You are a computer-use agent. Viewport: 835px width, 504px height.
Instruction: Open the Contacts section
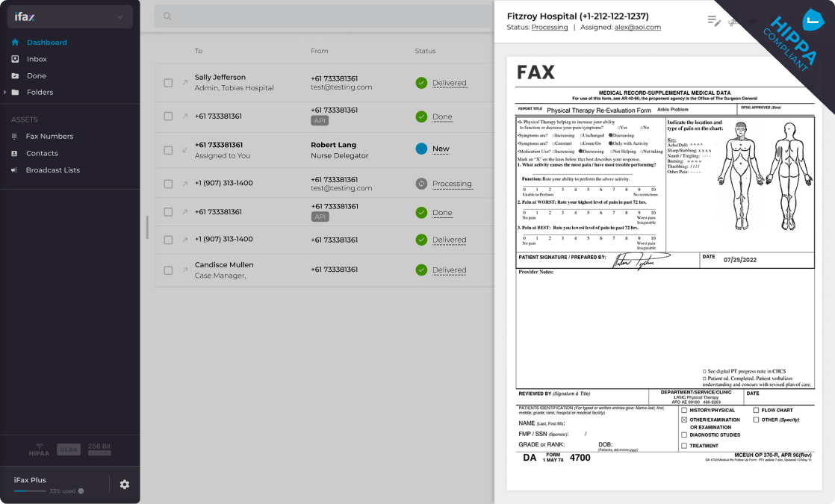[42, 152]
